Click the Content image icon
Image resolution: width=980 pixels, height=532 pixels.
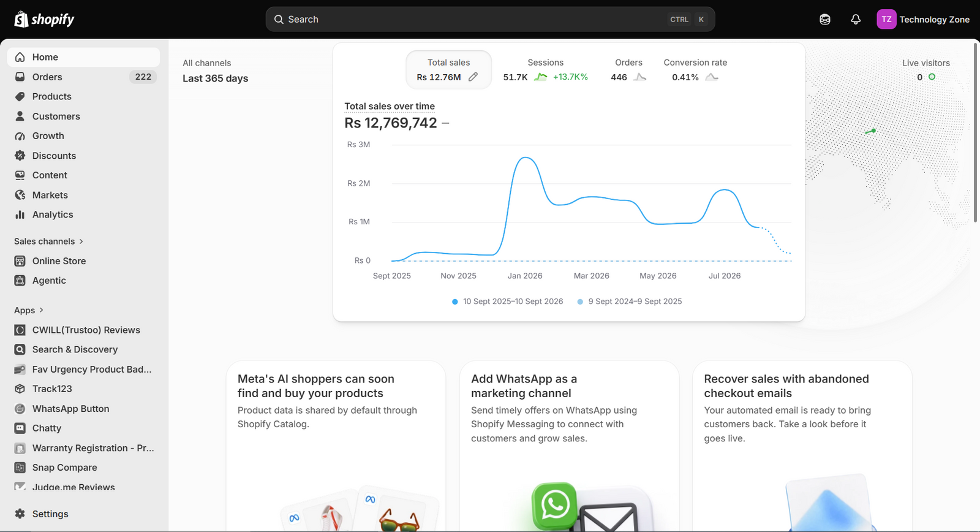(x=20, y=175)
